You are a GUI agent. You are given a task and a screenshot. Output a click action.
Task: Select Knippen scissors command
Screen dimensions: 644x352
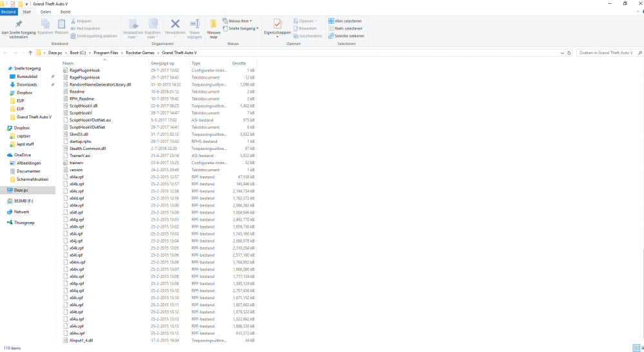[81, 21]
